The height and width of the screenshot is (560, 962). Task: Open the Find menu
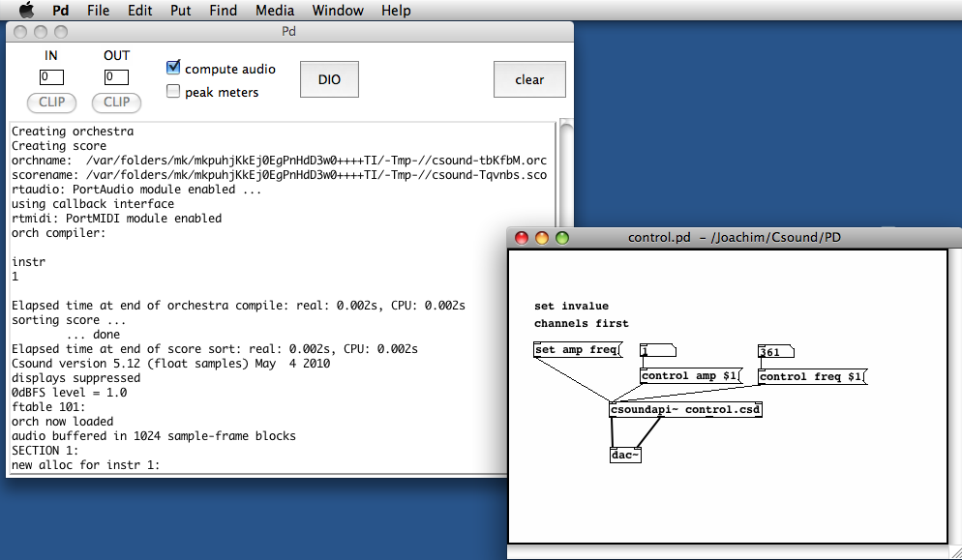223,11
